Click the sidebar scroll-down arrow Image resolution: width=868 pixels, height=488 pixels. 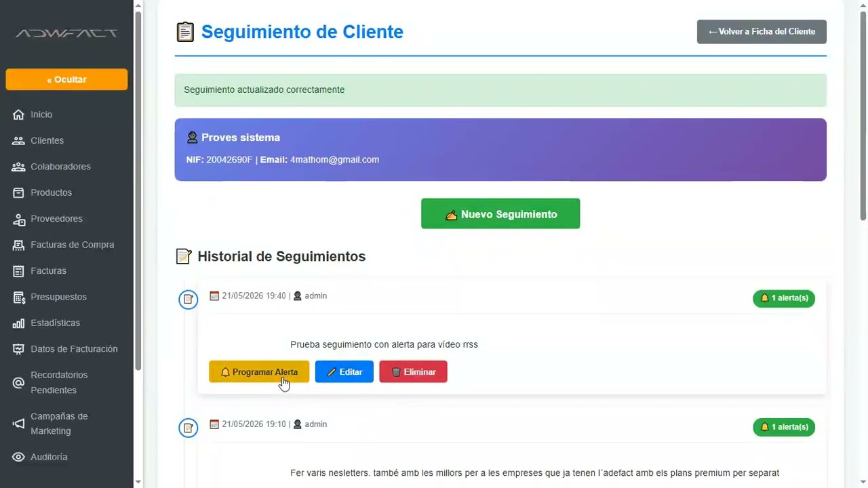point(138,482)
